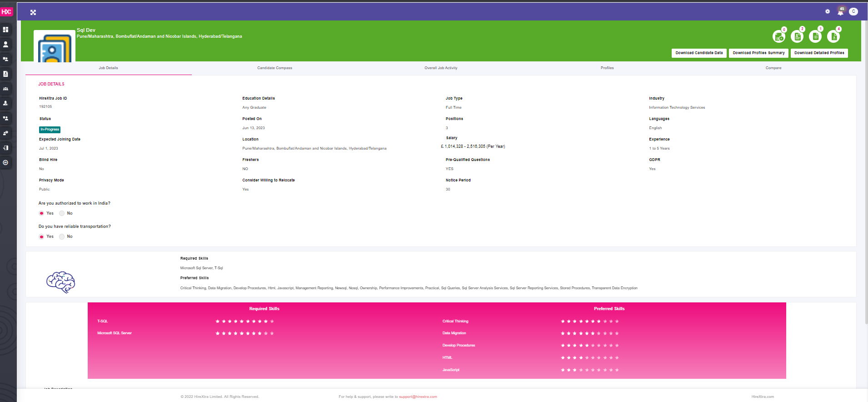
Task: Click the Data Migration star rating
Action: pos(590,333)
